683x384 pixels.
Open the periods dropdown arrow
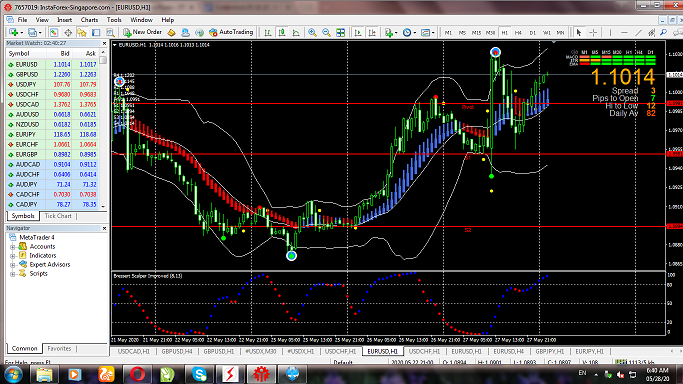(x=415, y=33)
